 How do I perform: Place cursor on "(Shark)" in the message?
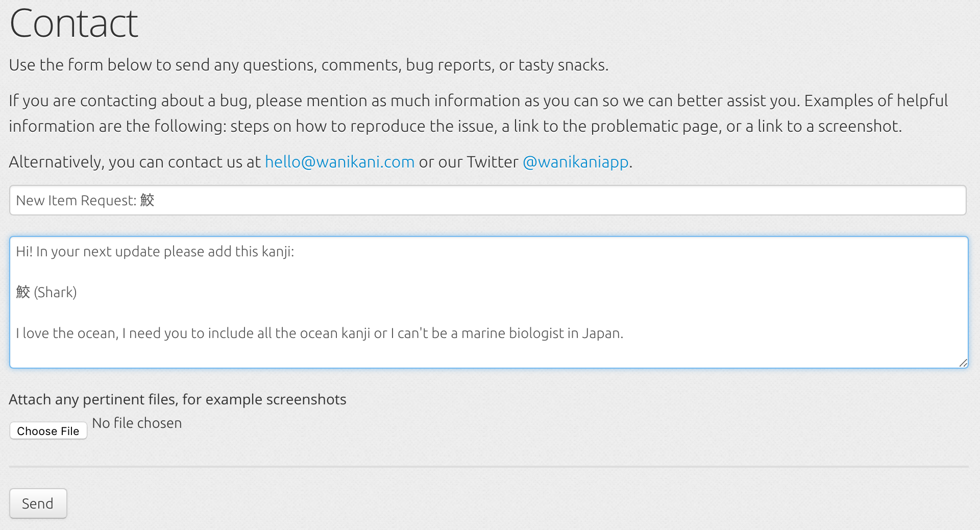pos(55,292)
